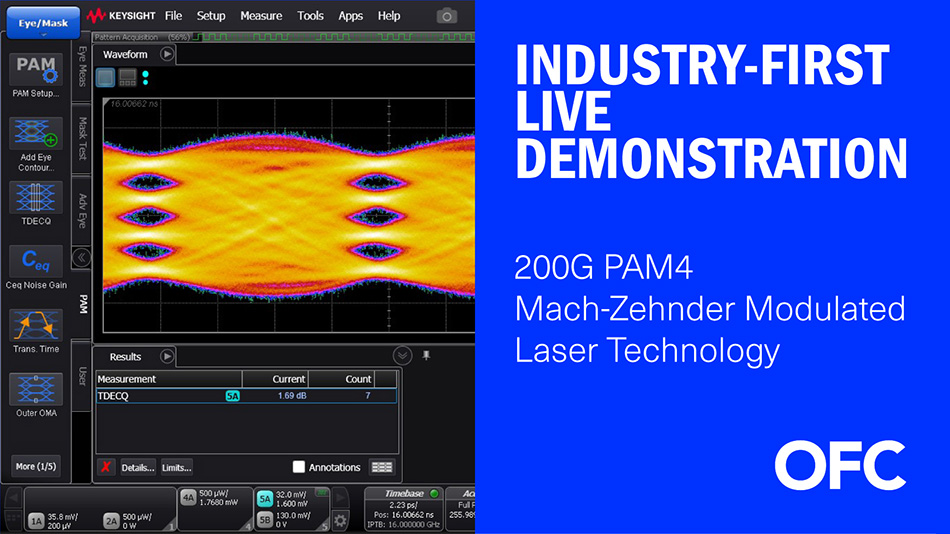
Task: Click the Outer OMA measurement icon
Action: click(36, 390)
